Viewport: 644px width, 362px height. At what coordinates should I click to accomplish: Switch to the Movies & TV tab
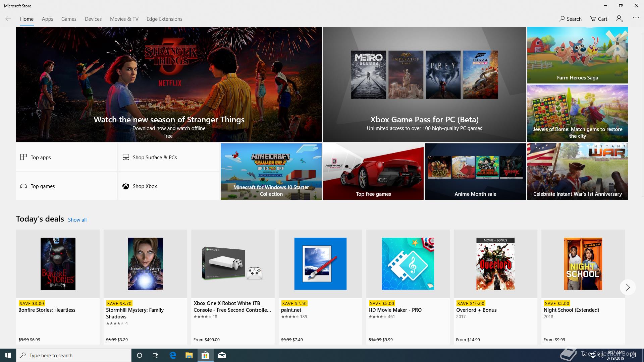pos(124,19)
